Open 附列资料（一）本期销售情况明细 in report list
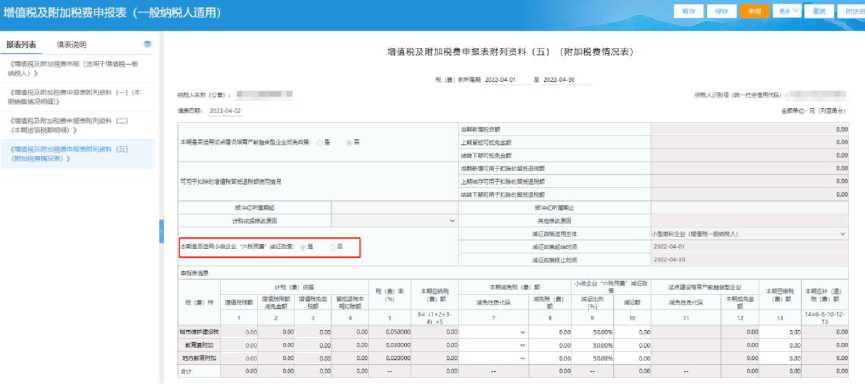 tap(77, 97)
